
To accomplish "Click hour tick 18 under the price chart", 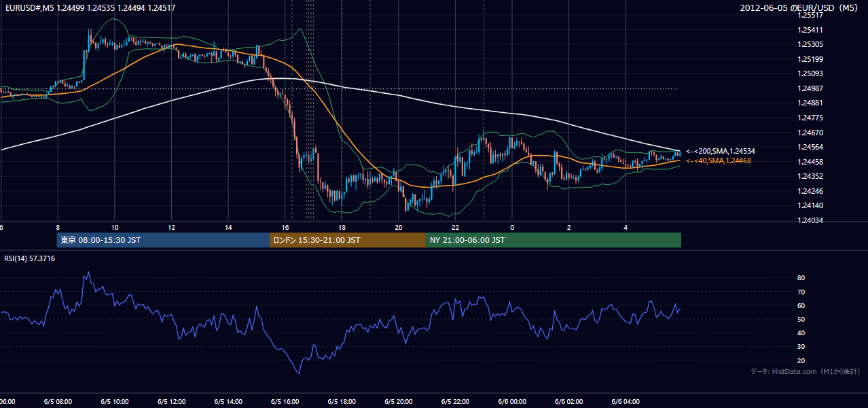I will (x=342, y=227).
